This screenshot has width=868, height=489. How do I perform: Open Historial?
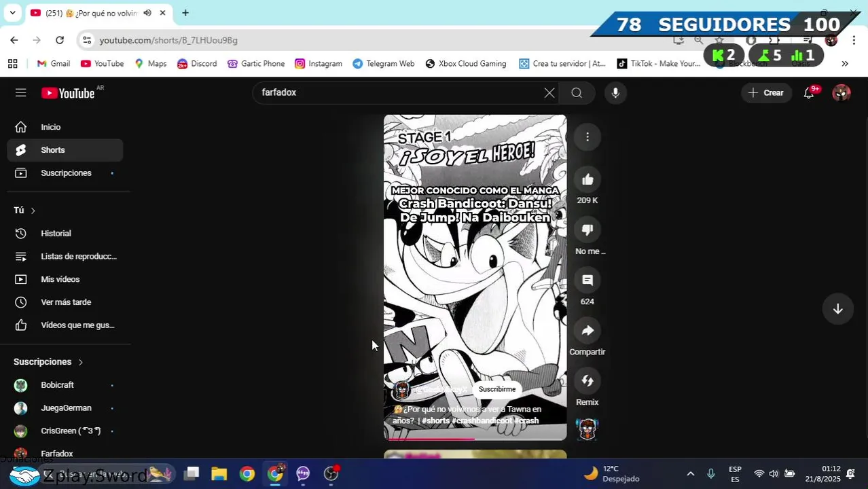click(65, 234)
